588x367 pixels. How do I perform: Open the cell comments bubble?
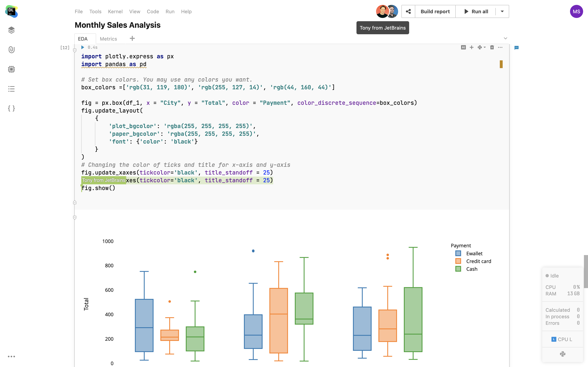pos(516,48)
